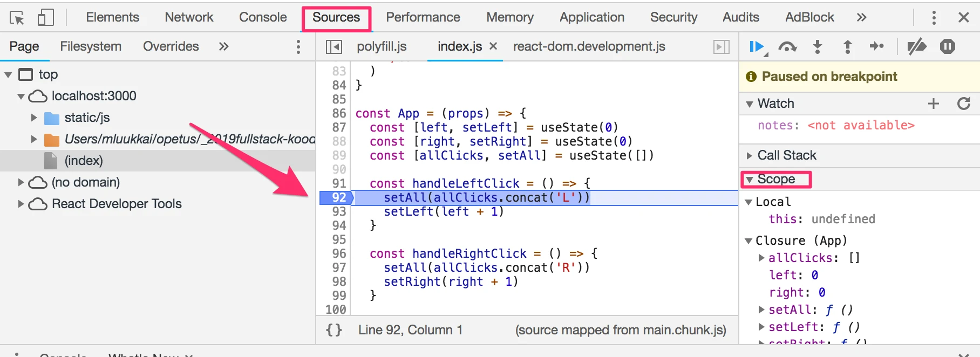Image resolution: width=980 pixels, height=357 pixels.
Task: Show more DevTools tabs with the chevrons
Action: point(861,17)
